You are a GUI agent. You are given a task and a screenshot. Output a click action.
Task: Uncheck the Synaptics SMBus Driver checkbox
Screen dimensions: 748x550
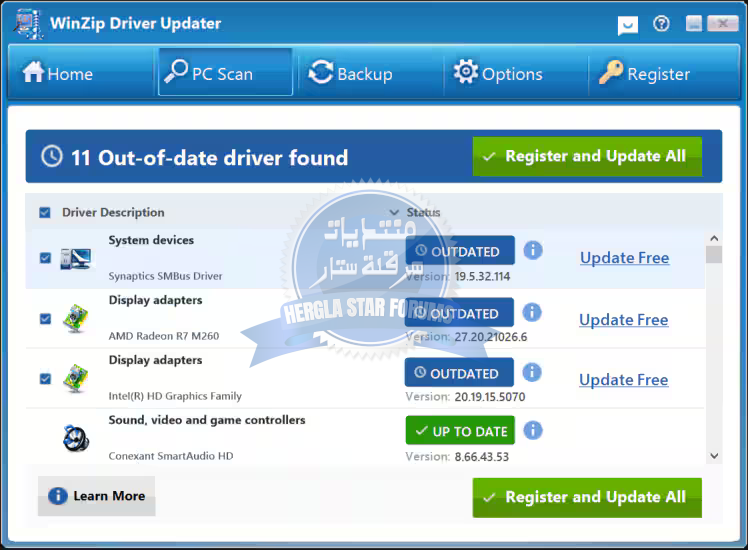[45, 258]
